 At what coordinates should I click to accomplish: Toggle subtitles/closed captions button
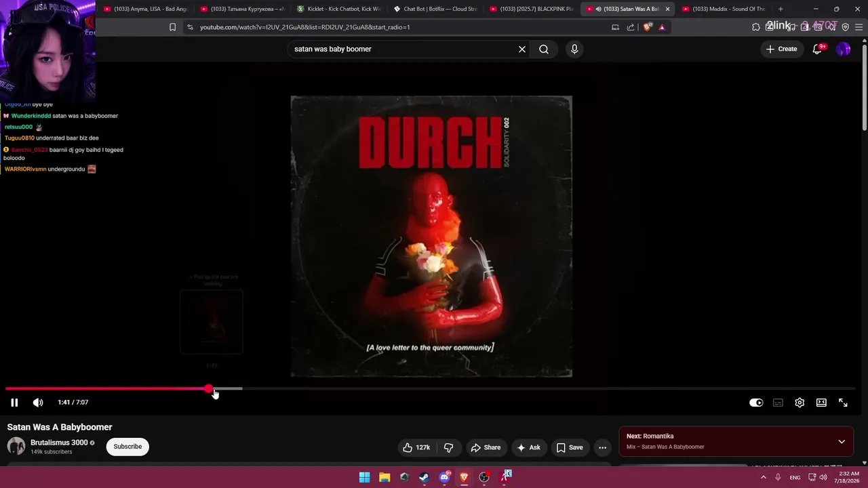click(778, 403)
